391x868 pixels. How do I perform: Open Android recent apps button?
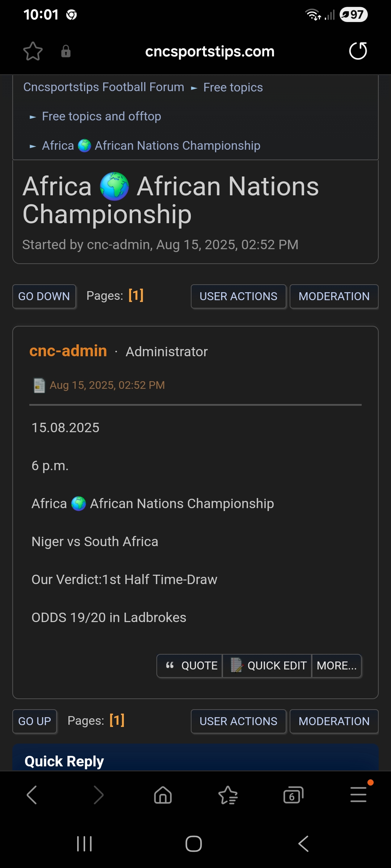[x=84, y=844]
